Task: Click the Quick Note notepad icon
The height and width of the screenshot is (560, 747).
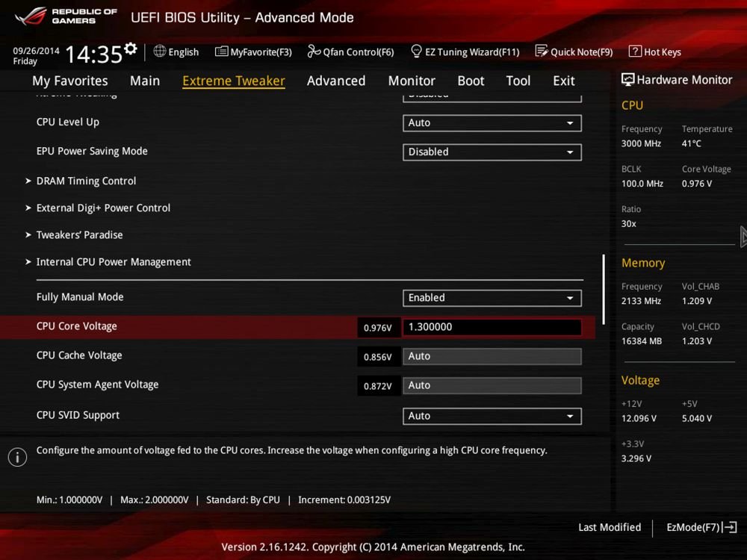Action: [541, 51]
